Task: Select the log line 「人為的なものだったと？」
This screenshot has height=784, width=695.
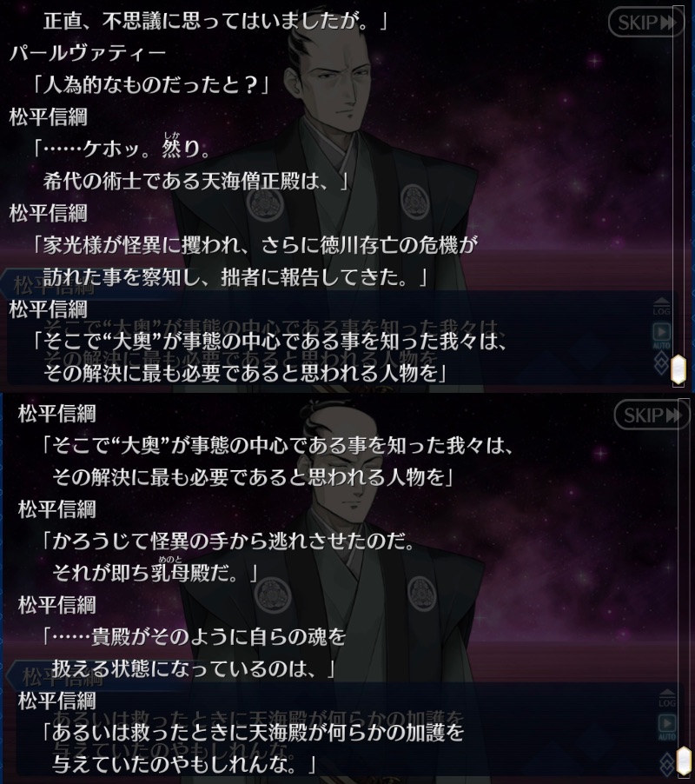Action: tap(150, 85)
